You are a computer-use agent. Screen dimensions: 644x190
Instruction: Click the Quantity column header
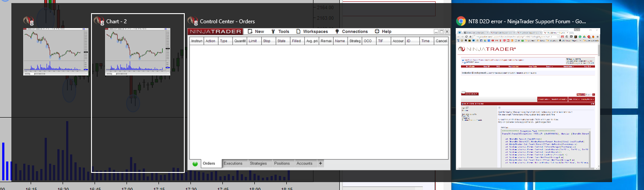click(240, 41)
